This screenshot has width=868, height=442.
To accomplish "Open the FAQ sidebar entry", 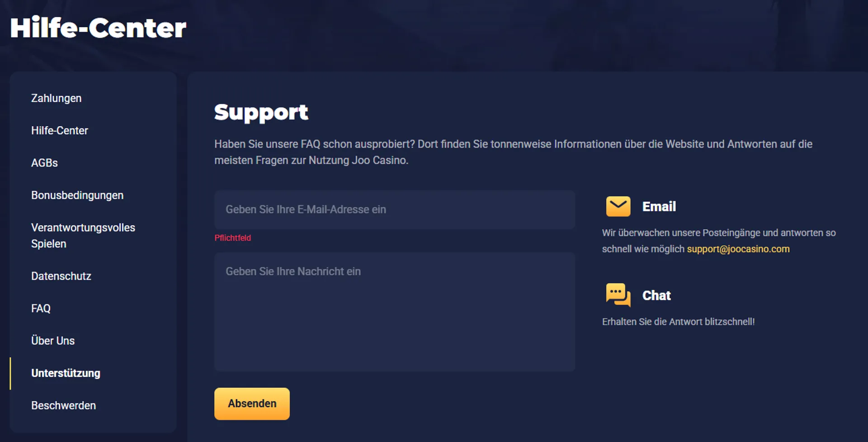I will [41, 309].
